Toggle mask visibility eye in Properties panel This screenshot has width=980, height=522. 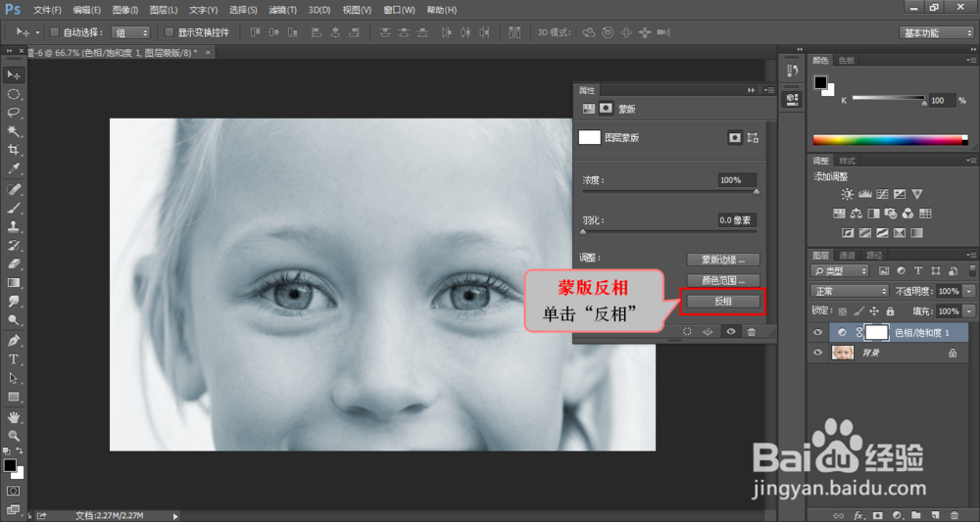pos(730,332)
